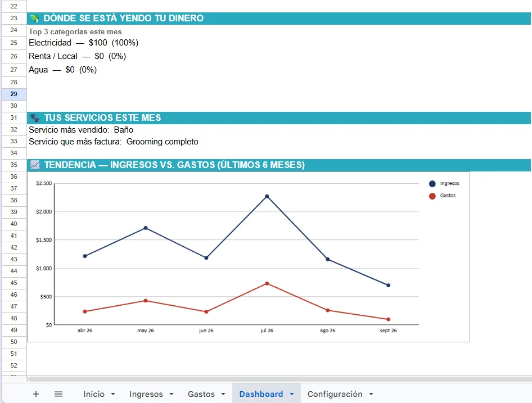Image resolution: width=532 pixels, height=403 pixels.
Task: Click the 'Gastos' legend label in the chart
Action: pyautogui.click(x=448, y=196)
